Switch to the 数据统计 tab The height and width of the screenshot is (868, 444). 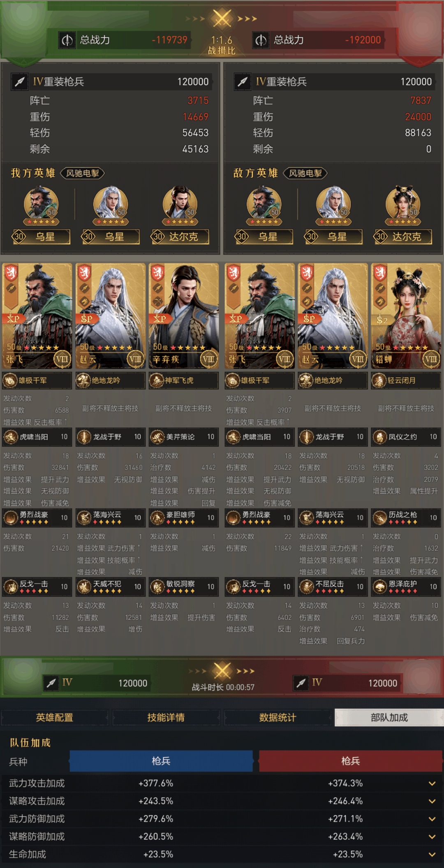(x=277, y=718)
